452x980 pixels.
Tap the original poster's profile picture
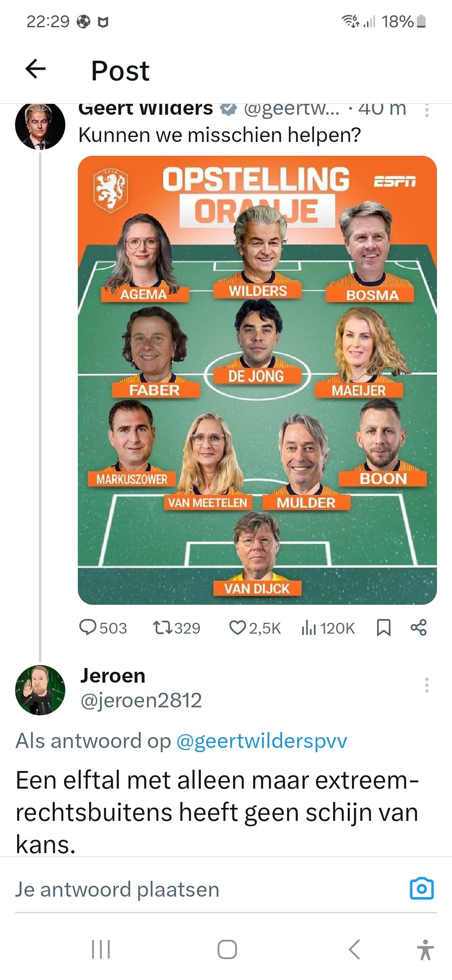pos(40,125)
